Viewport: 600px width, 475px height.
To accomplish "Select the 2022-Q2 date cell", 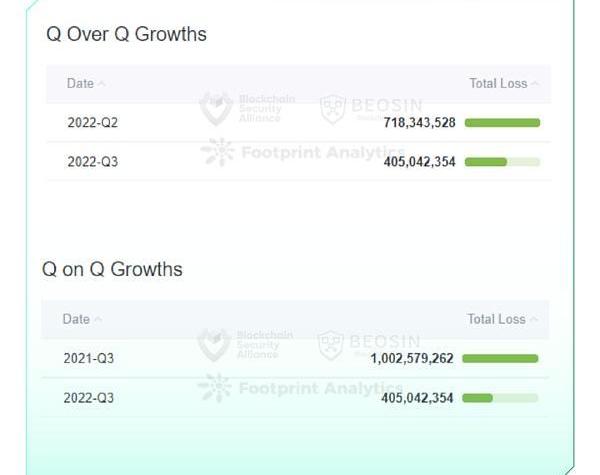I will click(92, 123).
